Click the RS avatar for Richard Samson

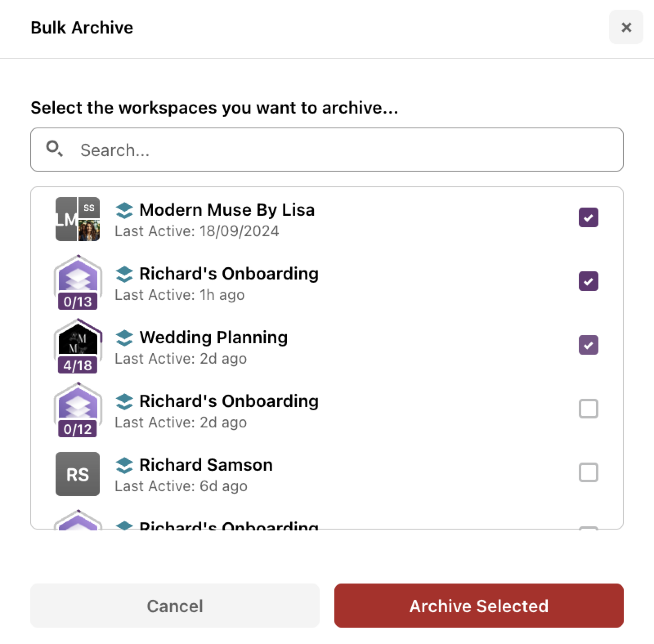pyautogui.click(x=78, y=474)
